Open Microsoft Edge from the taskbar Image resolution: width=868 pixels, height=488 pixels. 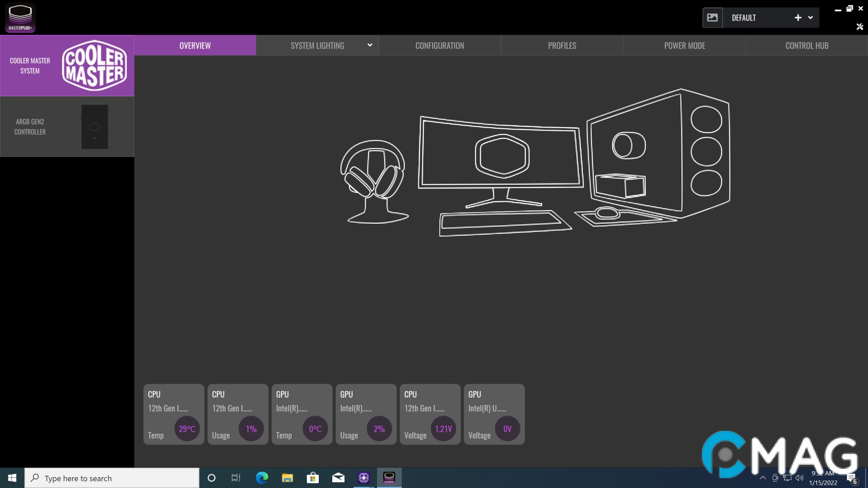click(262, 478)
